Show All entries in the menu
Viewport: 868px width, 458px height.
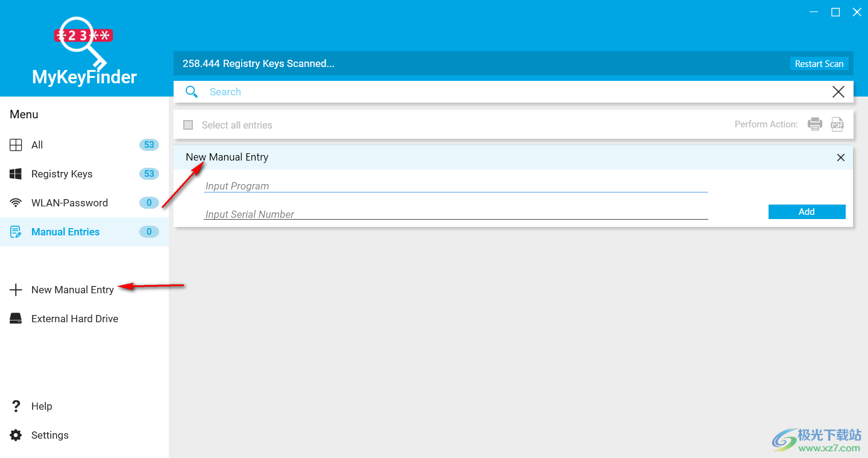(84, 145)
